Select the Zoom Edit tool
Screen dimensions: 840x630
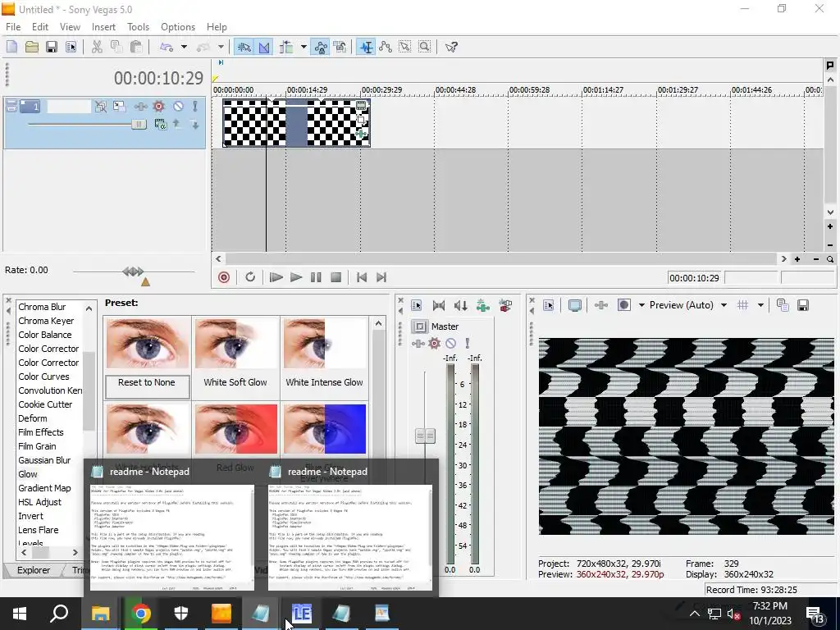424,47
